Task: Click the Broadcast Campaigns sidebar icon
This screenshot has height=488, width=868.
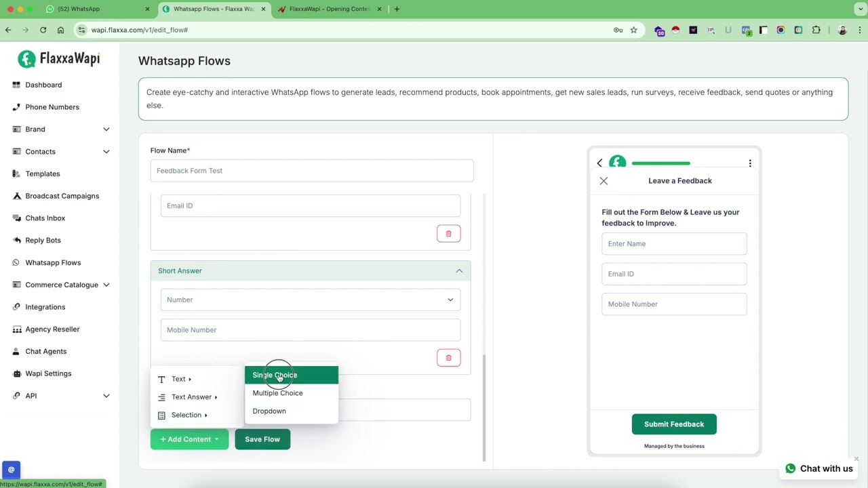Action: (x=16, y=196)
